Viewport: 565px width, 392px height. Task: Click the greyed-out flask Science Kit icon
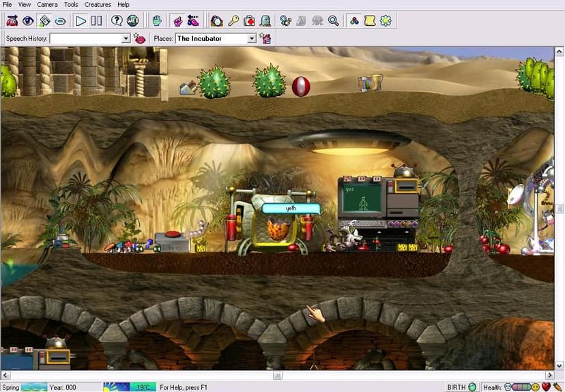301,21
